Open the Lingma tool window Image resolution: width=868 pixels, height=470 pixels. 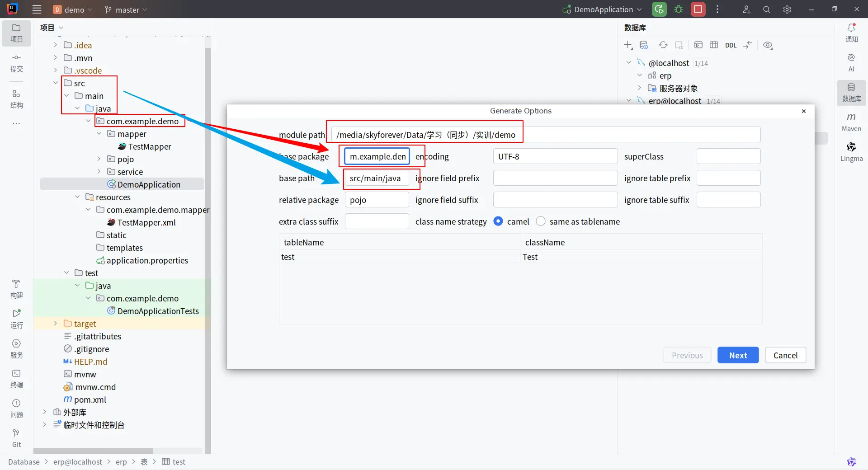pyautogui.click(x=851, y=152)
